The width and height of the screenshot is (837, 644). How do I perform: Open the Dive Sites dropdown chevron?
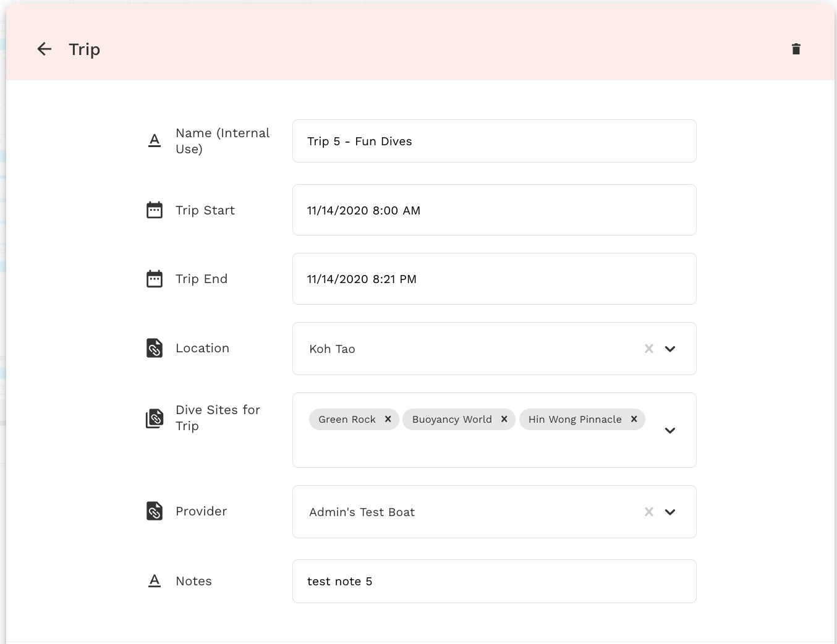click(x=670, y=430)
